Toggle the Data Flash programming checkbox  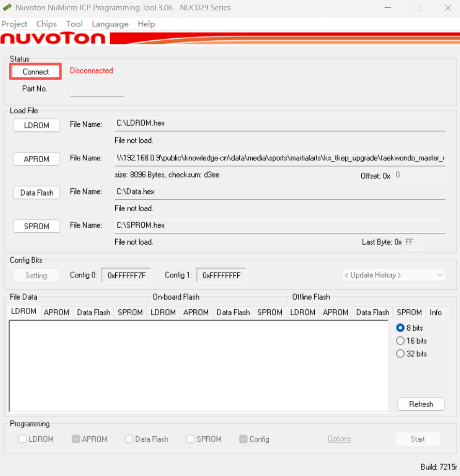click(129, 439)
